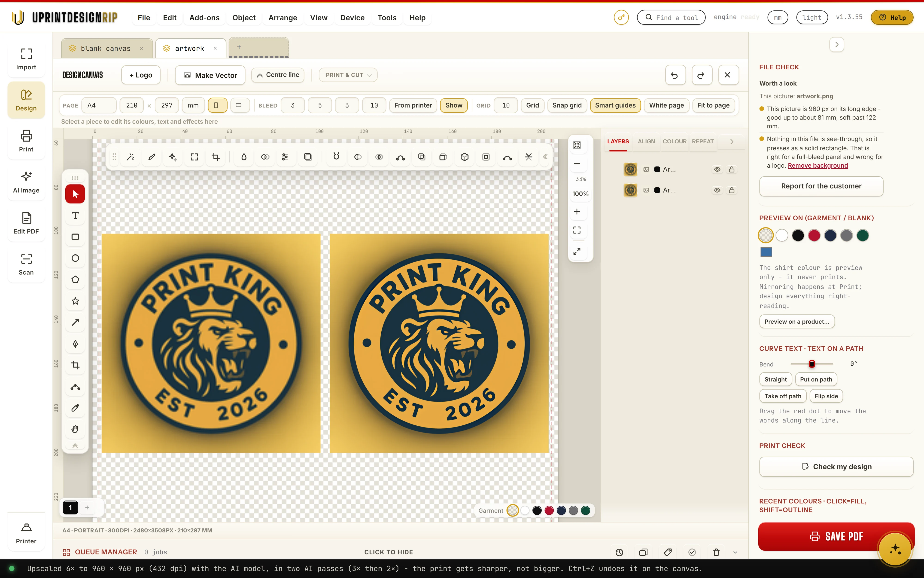Hide the first Ar... layer with eye icon
The height and width of the screenshot is (578, 924).
point(717,169)
